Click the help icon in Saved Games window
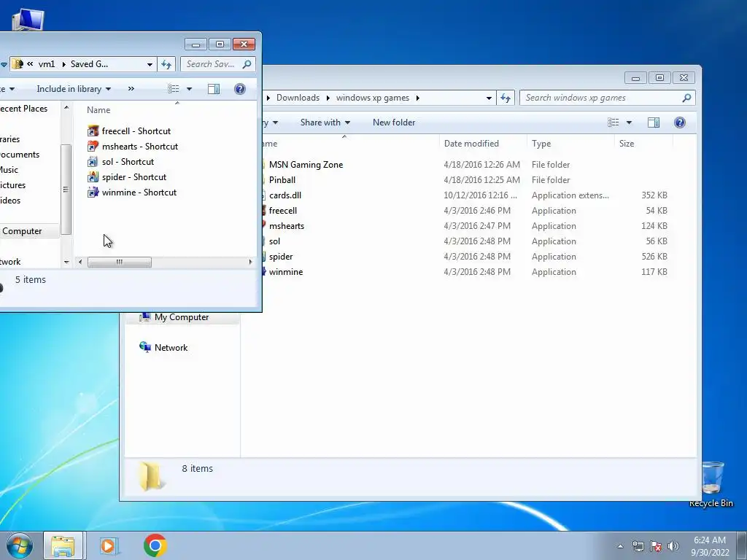Screen dimensions: 747x560 coord(239,89)
